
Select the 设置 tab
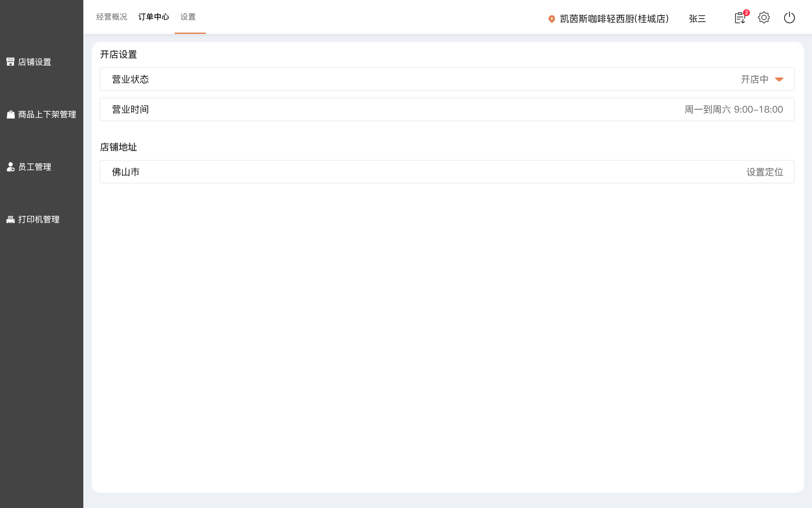[x=188, y=17]
